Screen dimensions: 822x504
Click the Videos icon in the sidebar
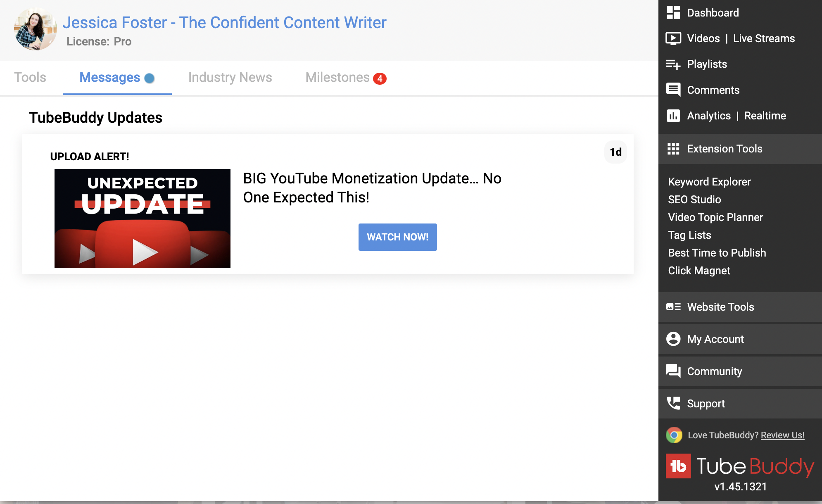click(x=674, y=38)
